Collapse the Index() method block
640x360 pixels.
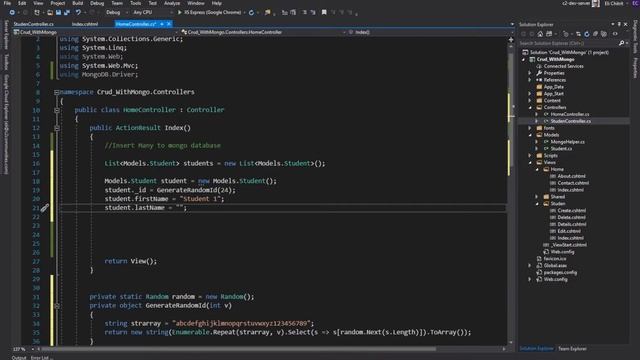pos(57,128)
